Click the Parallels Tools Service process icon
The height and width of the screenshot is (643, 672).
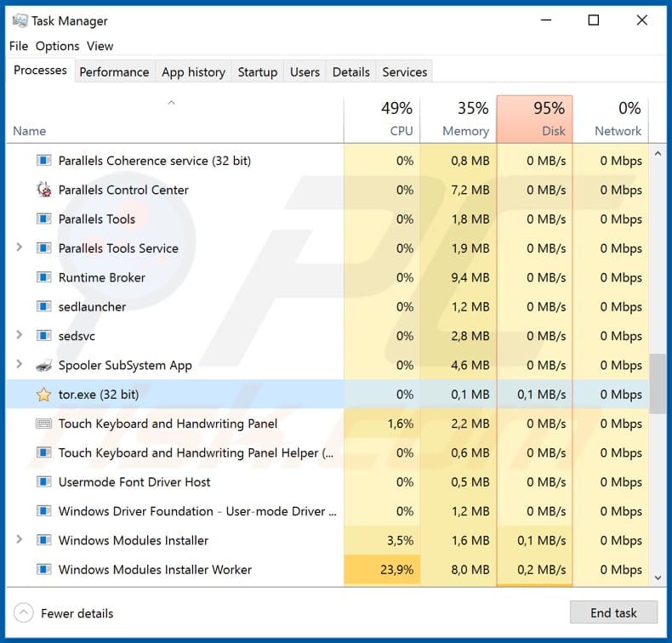[x=43, y=248]
